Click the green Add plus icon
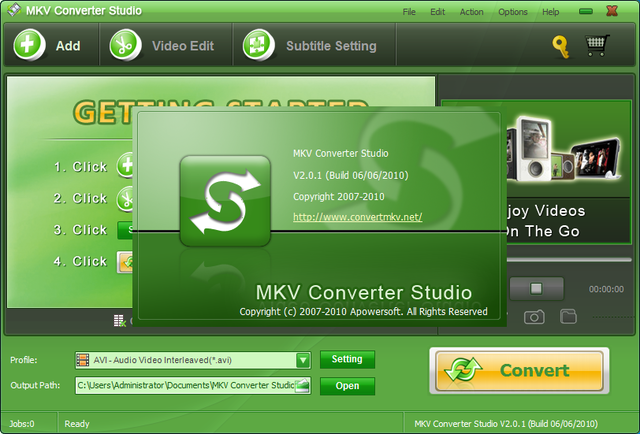 coord(29,45)
